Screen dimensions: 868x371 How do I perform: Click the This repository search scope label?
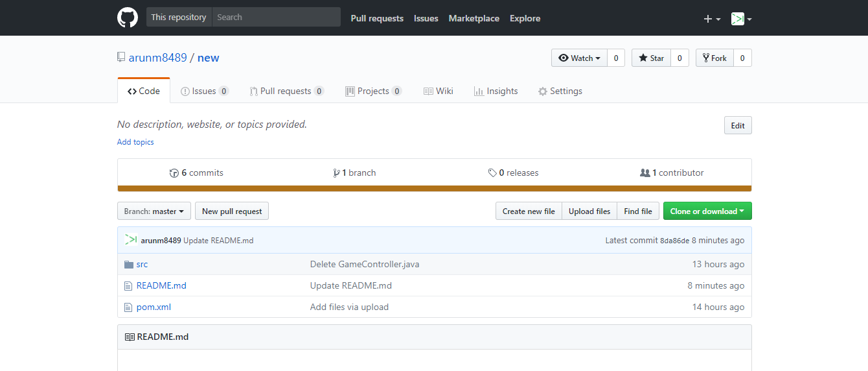[179, 18]
